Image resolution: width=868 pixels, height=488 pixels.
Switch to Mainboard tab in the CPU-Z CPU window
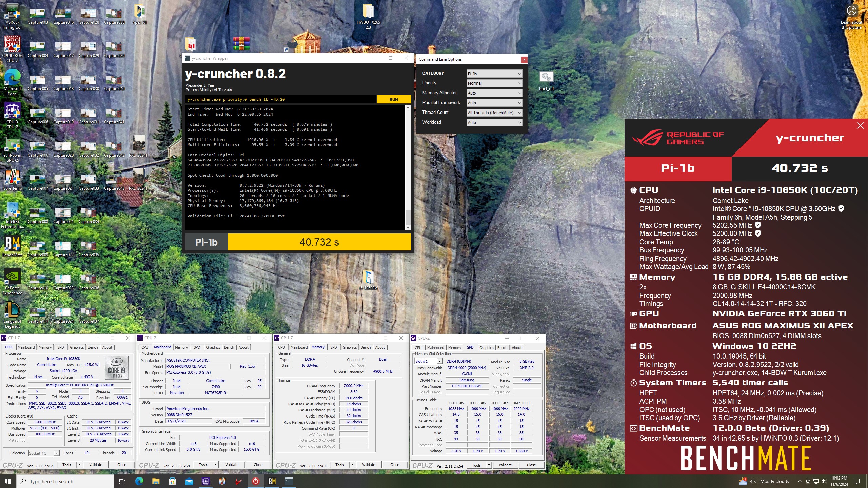[26, 347]
